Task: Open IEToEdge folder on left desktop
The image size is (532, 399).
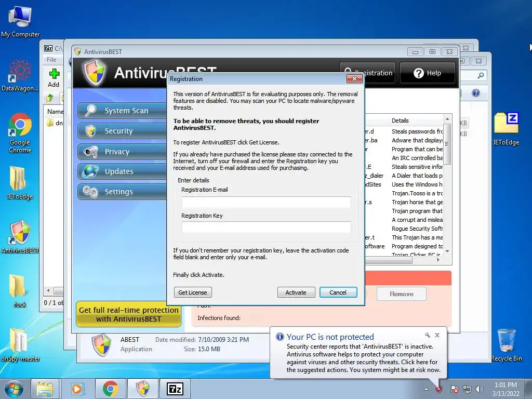Action: coord(20,182)
